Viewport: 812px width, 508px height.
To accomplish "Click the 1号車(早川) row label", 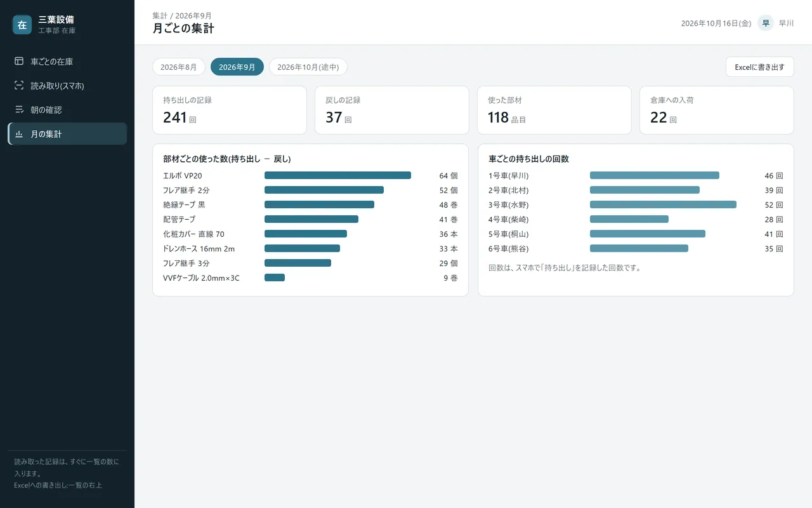I will [509, 175].
